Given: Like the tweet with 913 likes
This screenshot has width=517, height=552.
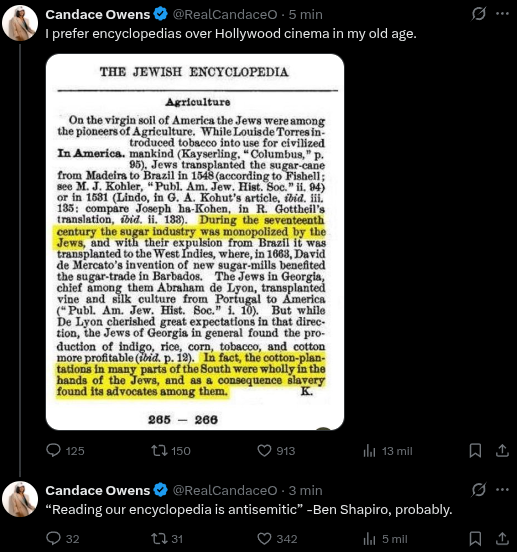Looking at the screenshot, I should pos(276,451).
